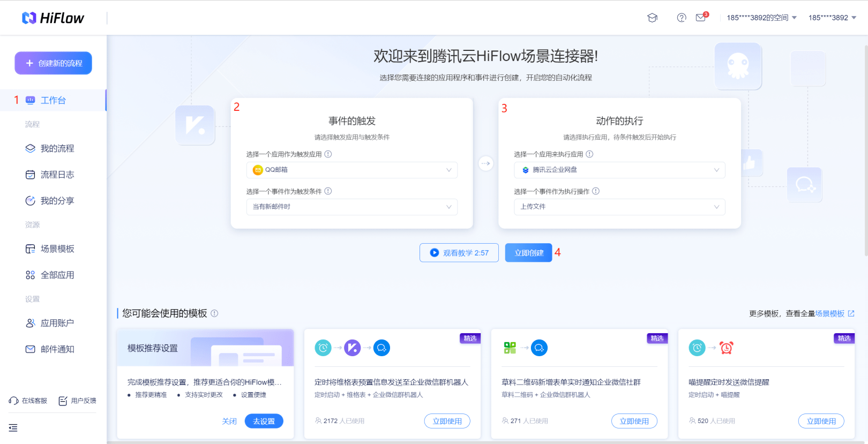Click the 用户反馈 feedback icon
The height and width of the screenshot is (444, 868).
(x=63, y=401)
